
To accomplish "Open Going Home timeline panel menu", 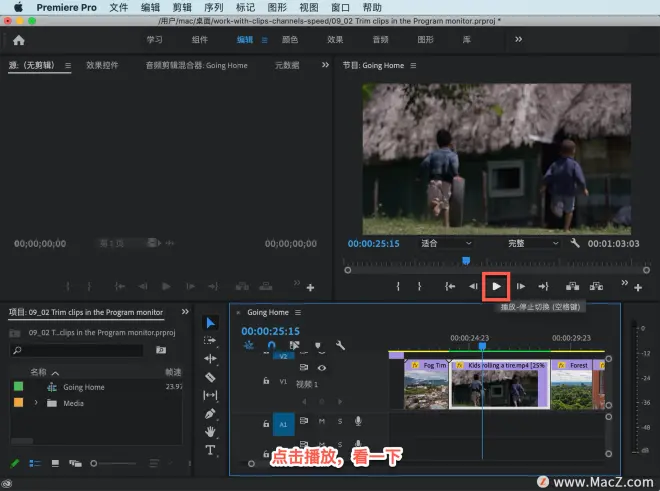I will click(298, 312).
